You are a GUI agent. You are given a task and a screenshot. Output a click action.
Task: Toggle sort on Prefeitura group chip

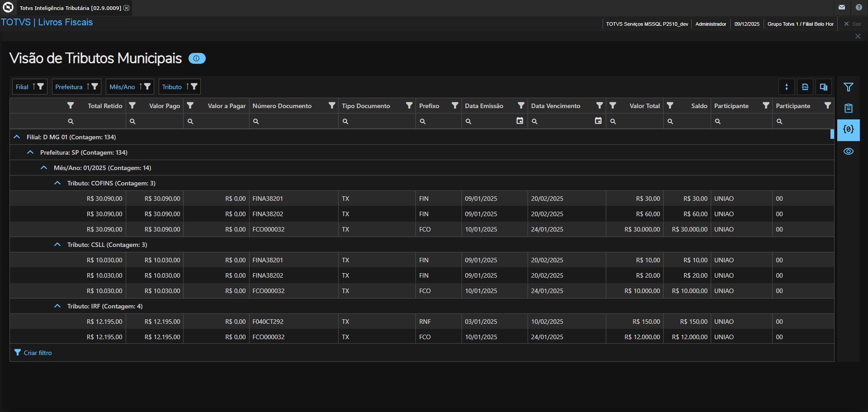click(x=88, y=86)
